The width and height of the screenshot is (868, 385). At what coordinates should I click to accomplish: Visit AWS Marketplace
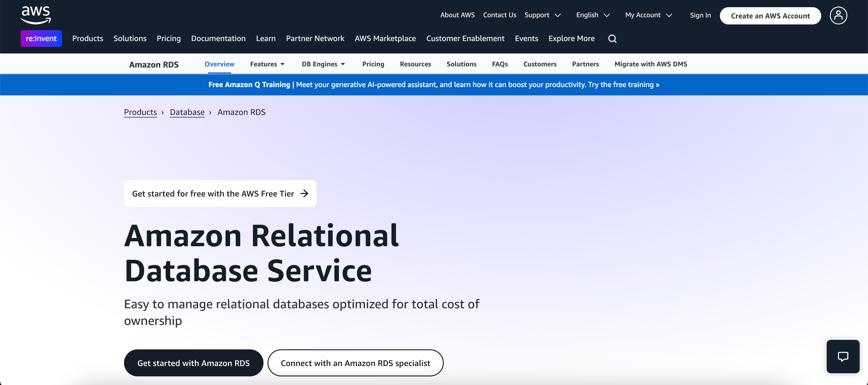click(385, 38)
